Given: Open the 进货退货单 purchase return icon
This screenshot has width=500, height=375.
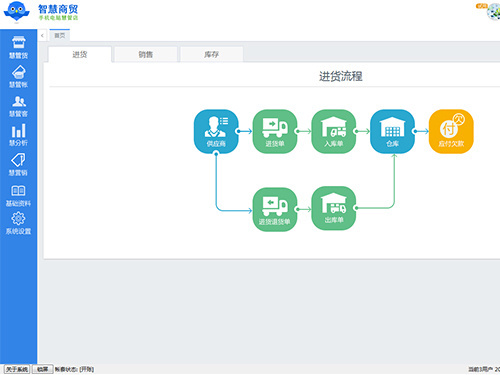Looking at the screenshot, I should 275,209.
